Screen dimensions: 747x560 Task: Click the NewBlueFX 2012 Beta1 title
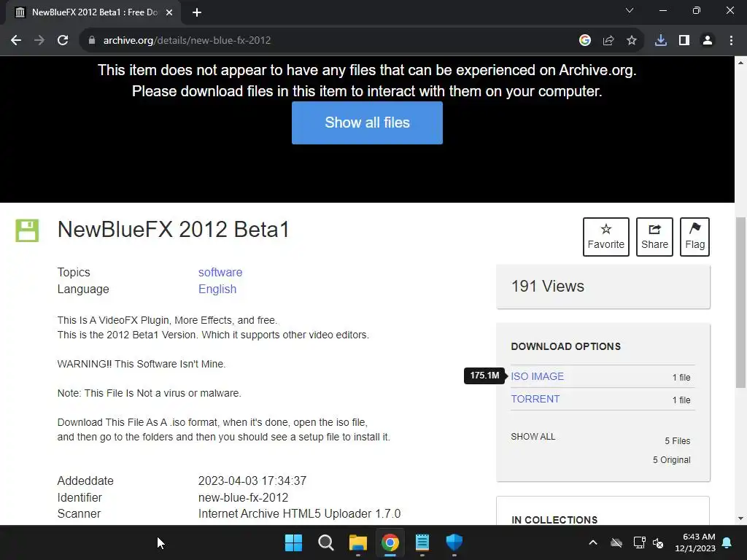[x=174, y=230]
